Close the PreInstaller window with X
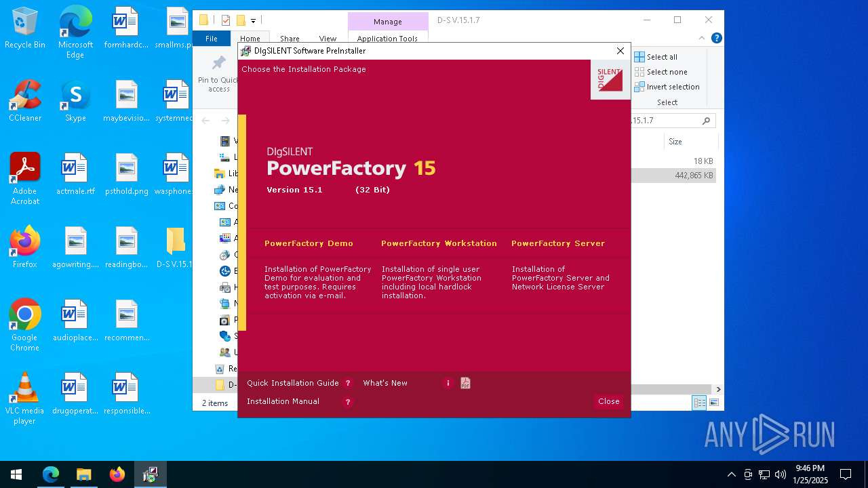 click(x=620, y=51)
